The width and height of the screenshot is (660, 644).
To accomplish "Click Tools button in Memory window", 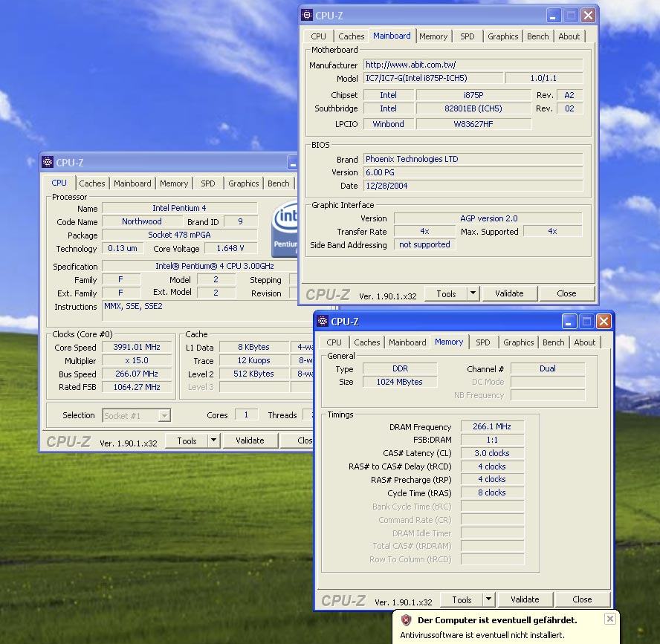I will [x=462, y=599].
